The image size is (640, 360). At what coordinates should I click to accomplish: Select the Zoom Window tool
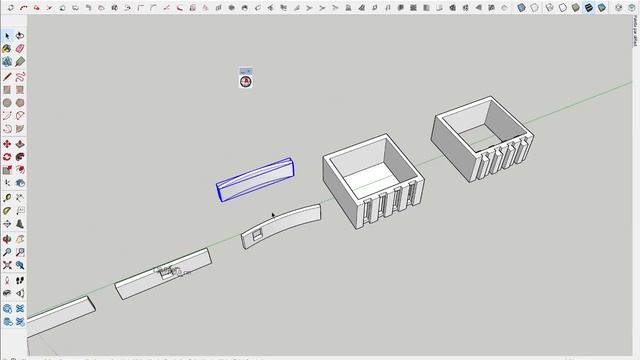[20, 252]
